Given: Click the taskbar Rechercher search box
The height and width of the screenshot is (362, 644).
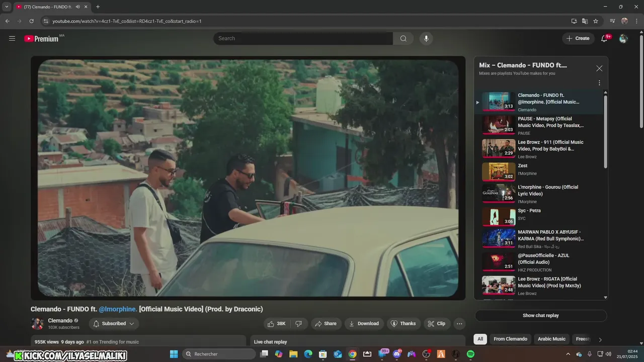Looking at the screenshot, I should click(x=219, y=354).
